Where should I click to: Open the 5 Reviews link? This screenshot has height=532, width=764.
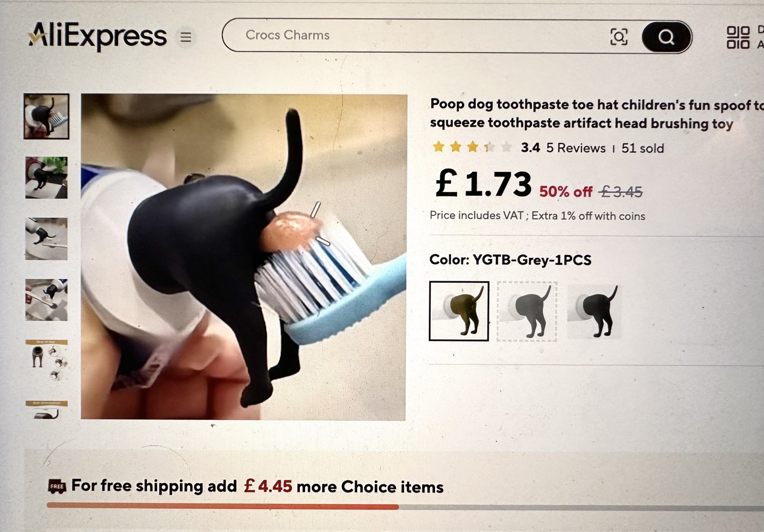[575, 148]
